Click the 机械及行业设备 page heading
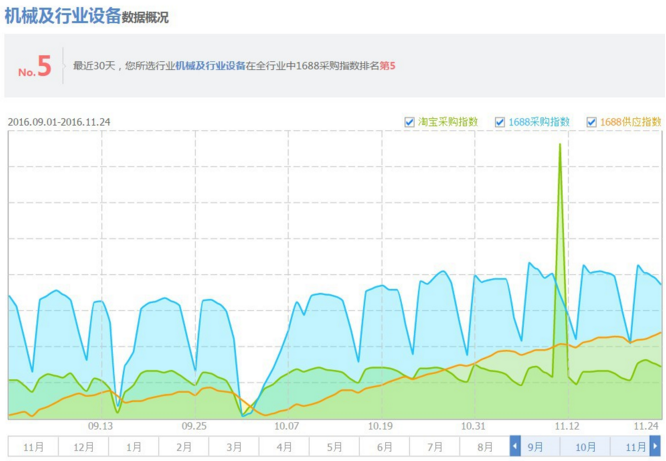 coord(63,16)
